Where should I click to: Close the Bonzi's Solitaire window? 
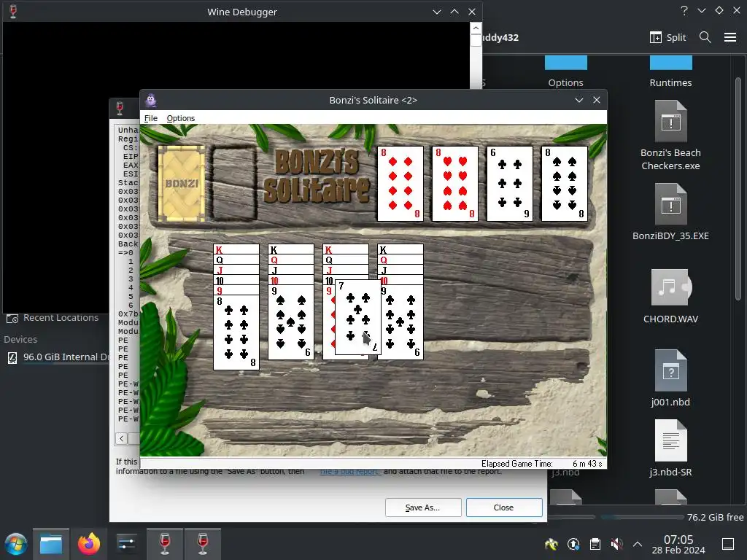point(597,100)
